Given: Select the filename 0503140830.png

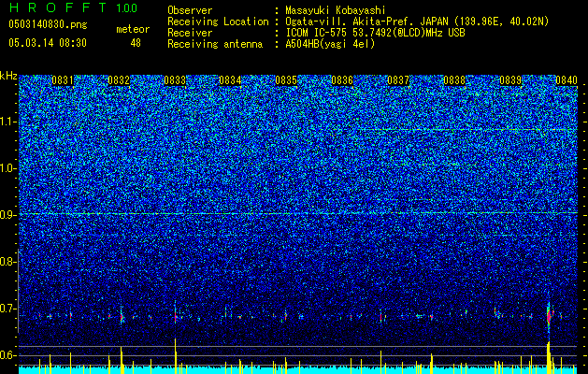Looking at the screenshot, I should [x=48, y=25].
